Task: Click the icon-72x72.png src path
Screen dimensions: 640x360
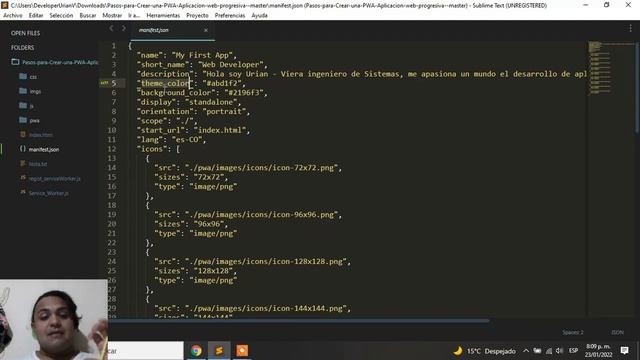Action: (261, 168)
